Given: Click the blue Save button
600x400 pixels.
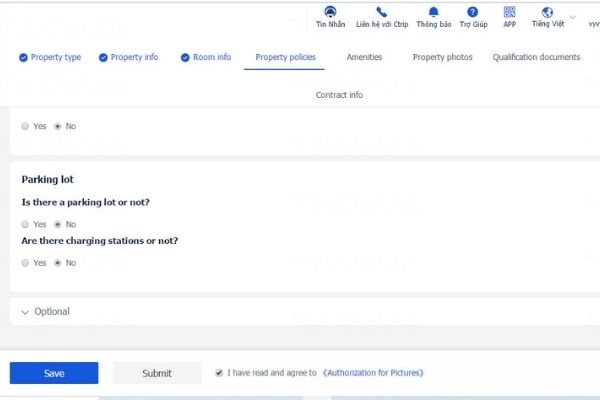Looking at the screenshot, I should pyautogui.click(x=54, y=373).
